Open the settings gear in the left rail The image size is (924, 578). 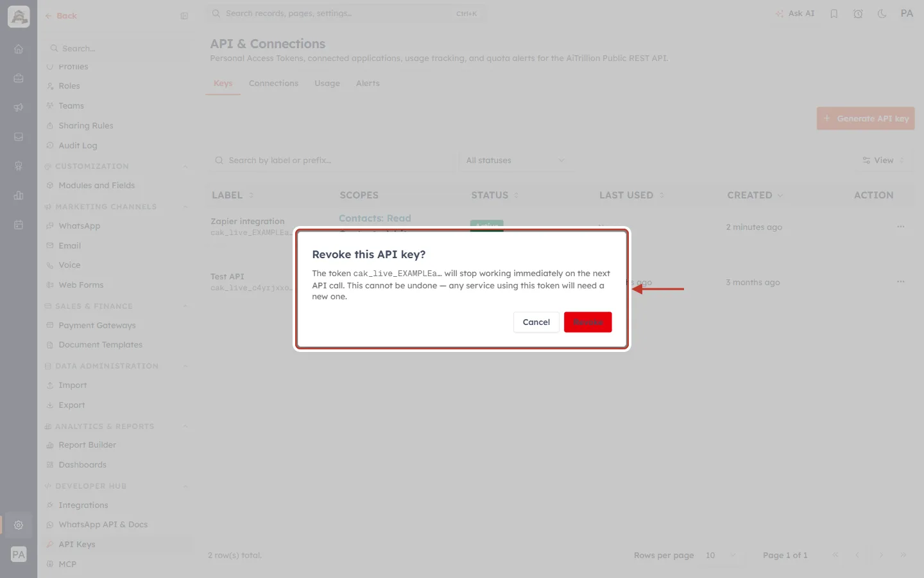tap(19, 525)
